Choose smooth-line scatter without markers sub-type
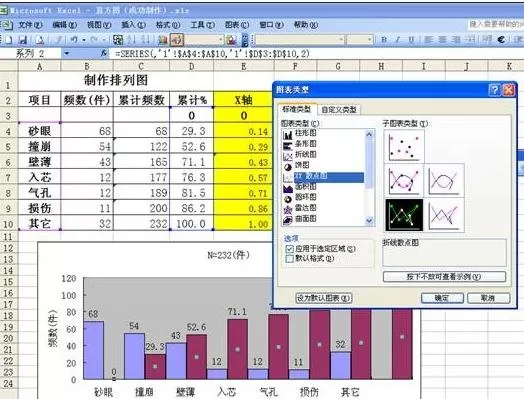The image size is (524, 399). pyautogui.click(x=444, y=180)
